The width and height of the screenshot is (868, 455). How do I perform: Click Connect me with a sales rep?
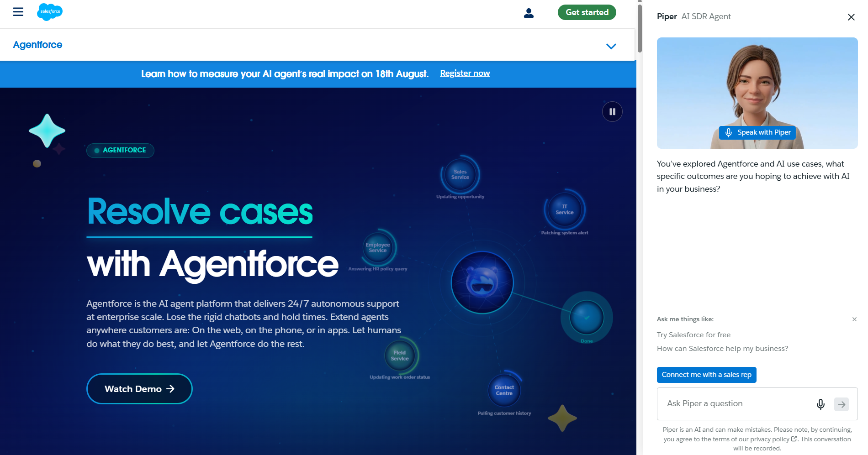[706, 375]
